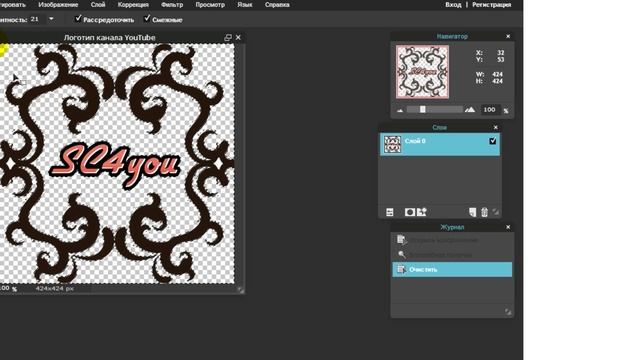Open the Изображение menu
Viewport: 640px width, 360px height.
tap(58, 5)
